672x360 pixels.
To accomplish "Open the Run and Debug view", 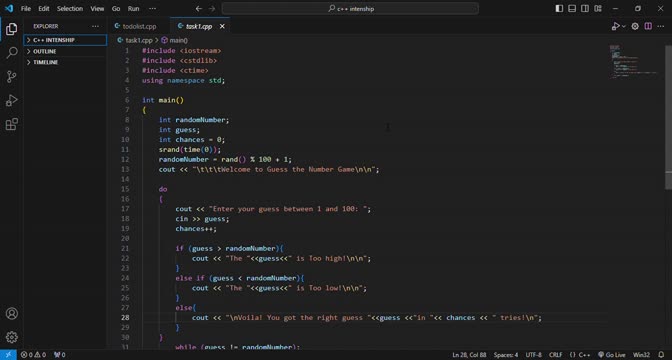I will point(12,101).
